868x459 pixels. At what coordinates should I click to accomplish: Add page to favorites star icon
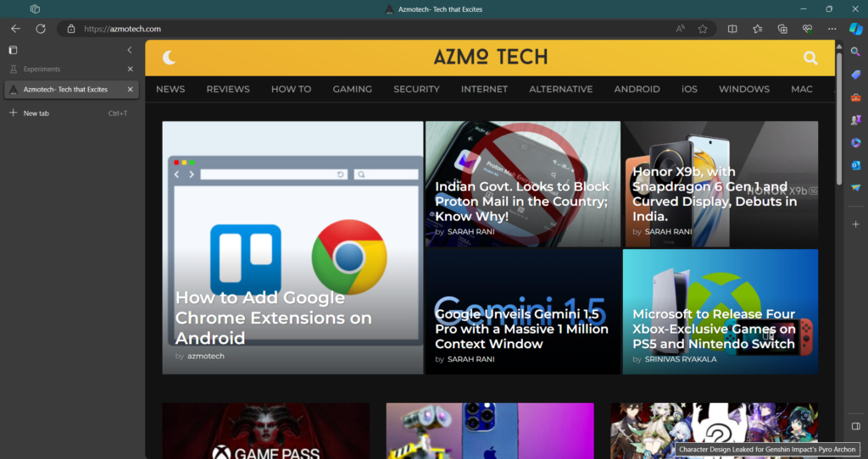pos(703,29)
